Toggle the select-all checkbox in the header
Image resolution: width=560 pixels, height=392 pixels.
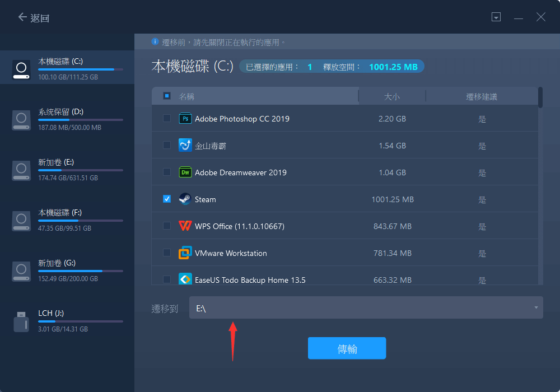pyautogui.click(x=166, y=96)
